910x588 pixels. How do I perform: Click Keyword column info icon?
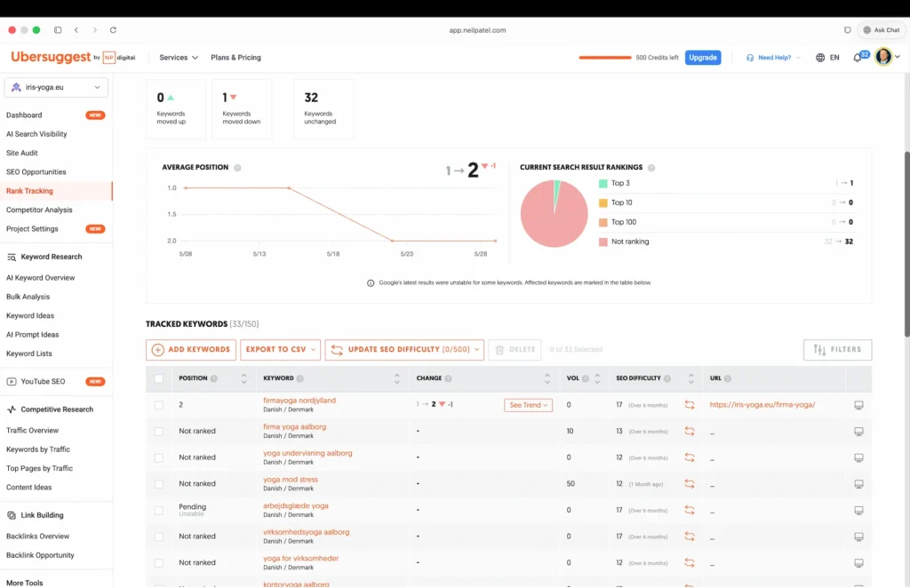pos(300,378)
